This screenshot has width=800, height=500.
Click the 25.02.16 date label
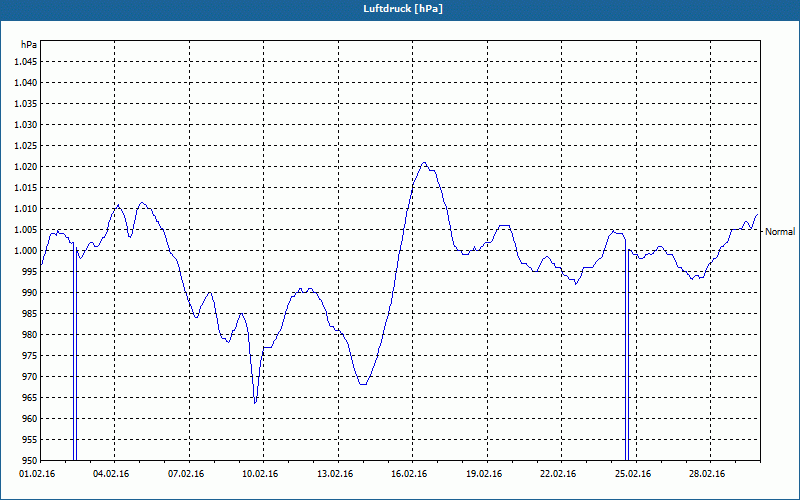tap(633, 474)
